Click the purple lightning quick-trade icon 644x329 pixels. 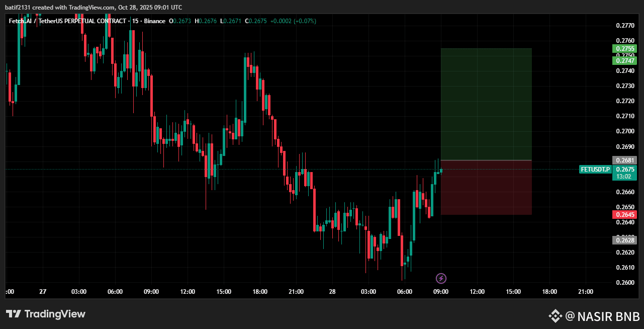tap(441, 277)
